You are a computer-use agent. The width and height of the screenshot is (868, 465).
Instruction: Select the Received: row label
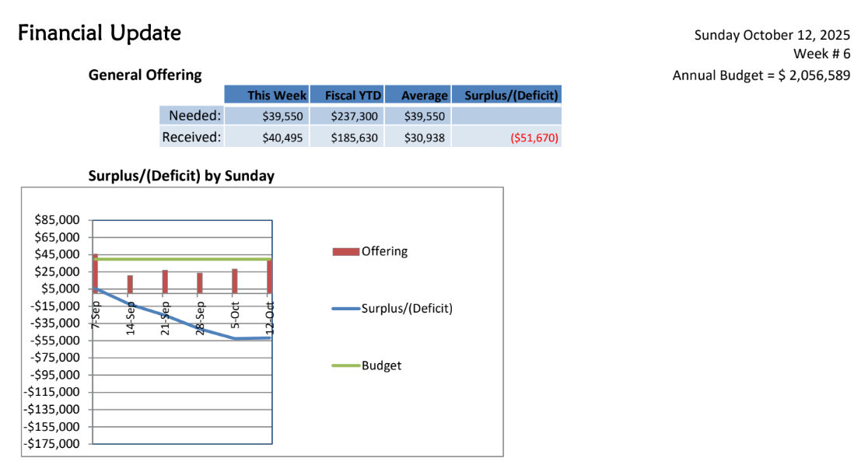click(191, 138)
